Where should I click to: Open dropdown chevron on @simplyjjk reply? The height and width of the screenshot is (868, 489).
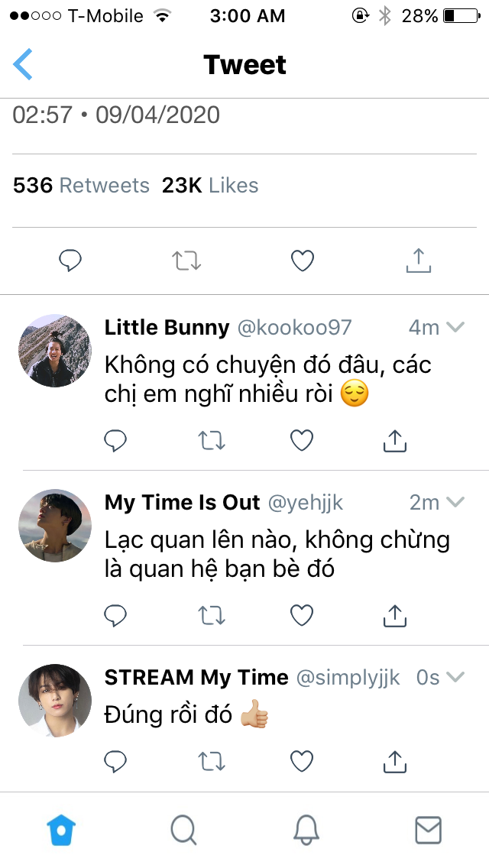[x=455, y=677]
